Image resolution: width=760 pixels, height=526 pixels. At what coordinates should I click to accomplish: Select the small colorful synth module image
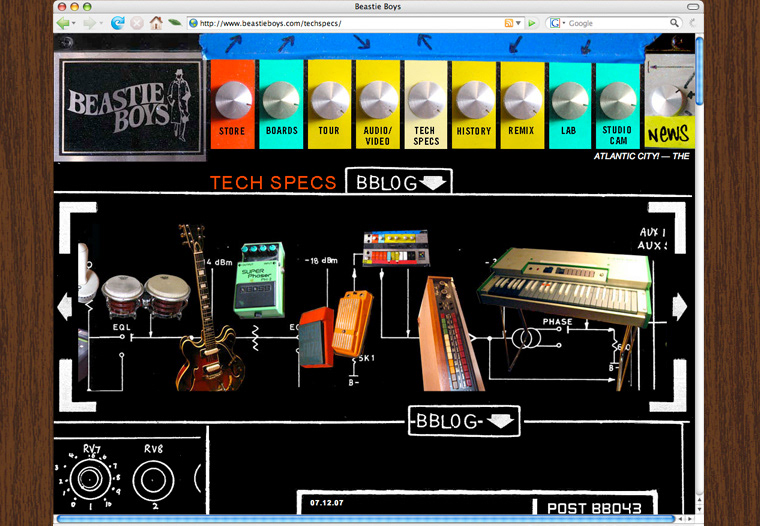click(x=396, y=248)
